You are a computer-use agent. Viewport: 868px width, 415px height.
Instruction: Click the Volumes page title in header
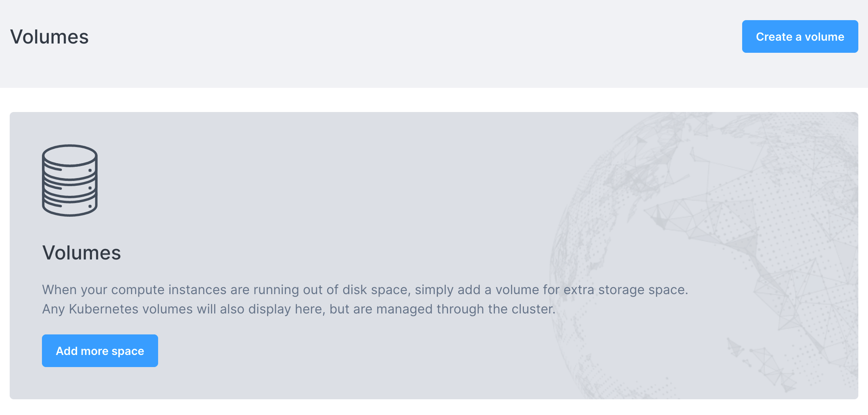49,37
